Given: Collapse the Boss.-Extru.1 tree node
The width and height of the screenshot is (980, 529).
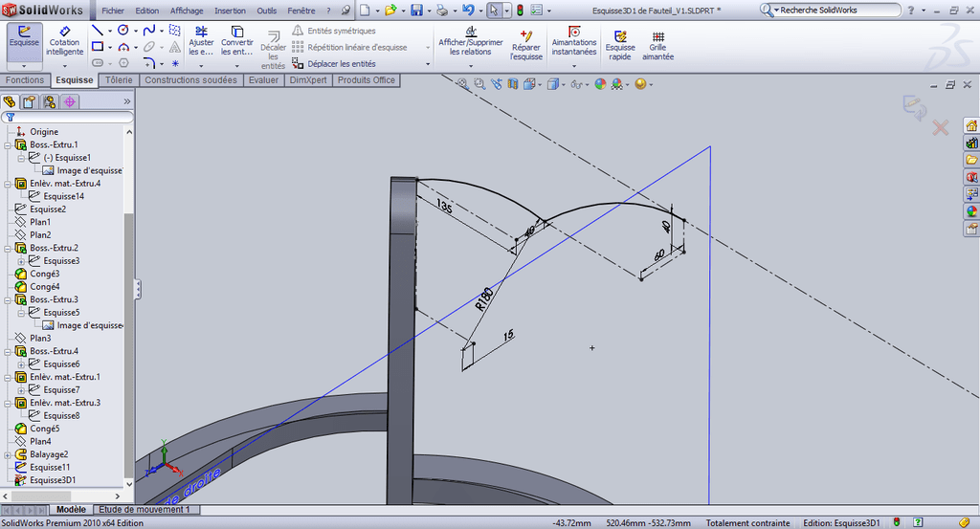Looking at the screenshot, I should (x=8, y=144).
